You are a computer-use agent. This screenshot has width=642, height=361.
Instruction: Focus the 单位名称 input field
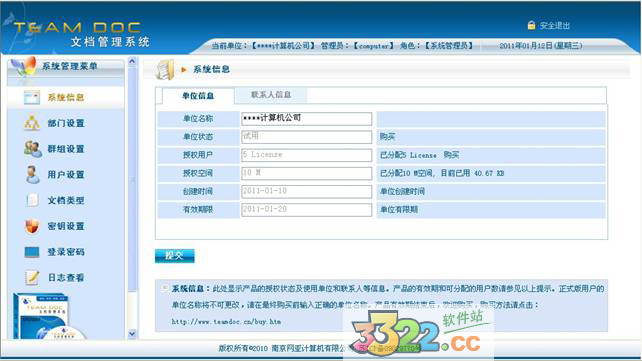[x=306, y=118]
